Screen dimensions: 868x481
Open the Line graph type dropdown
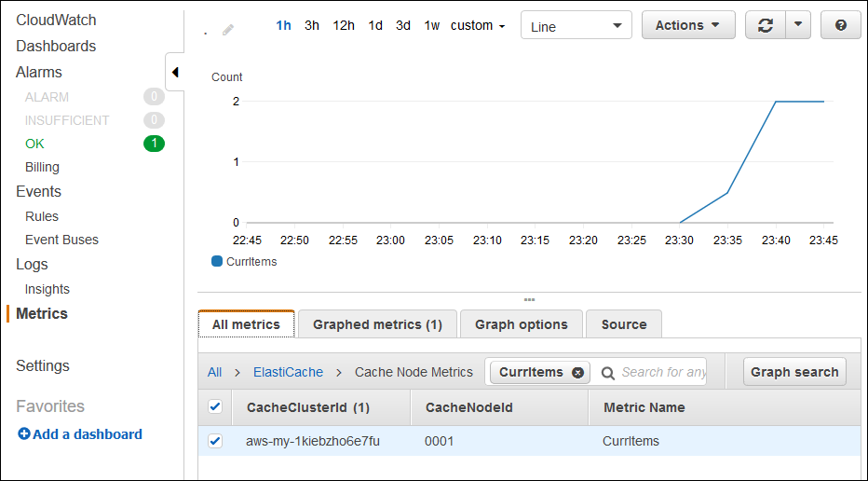point(576,26)
